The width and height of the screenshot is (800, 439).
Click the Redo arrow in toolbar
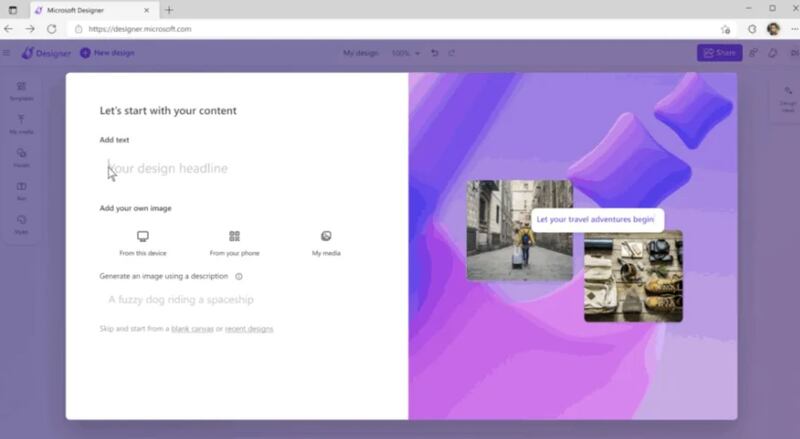click(452, 53)
